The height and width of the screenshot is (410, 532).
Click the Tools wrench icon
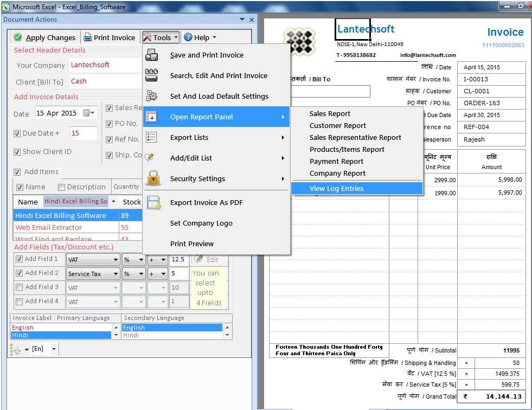tap(148, 37)
